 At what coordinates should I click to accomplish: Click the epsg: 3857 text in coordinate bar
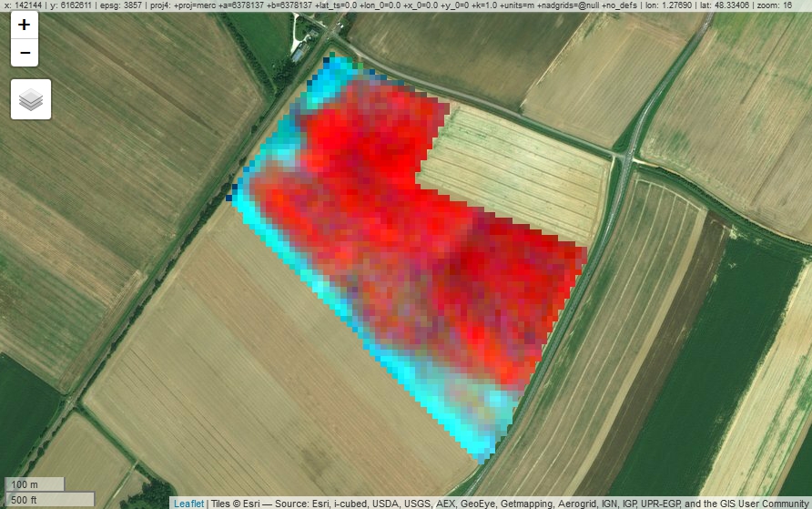120,5
